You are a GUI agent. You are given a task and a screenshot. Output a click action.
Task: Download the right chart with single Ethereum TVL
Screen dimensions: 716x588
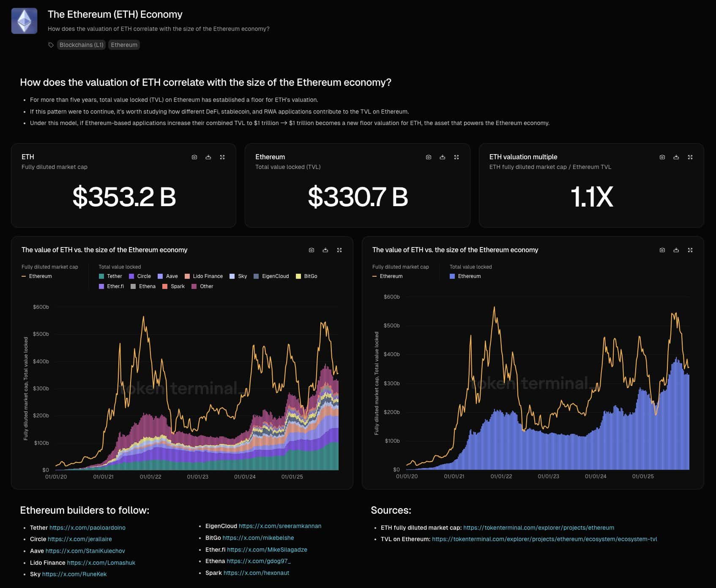coord(676,250)
